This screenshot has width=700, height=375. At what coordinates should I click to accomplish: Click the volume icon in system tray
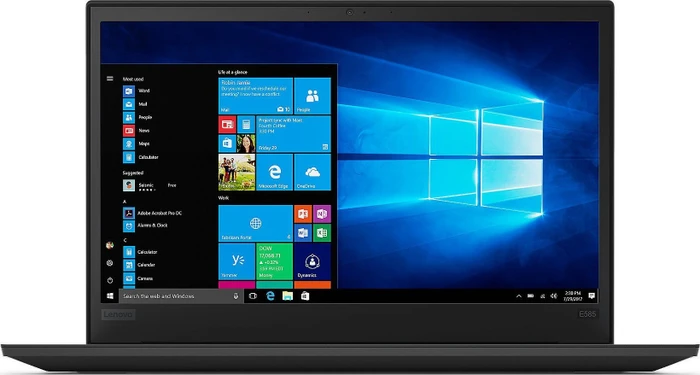pyautogui.click(x=554, y=296)
